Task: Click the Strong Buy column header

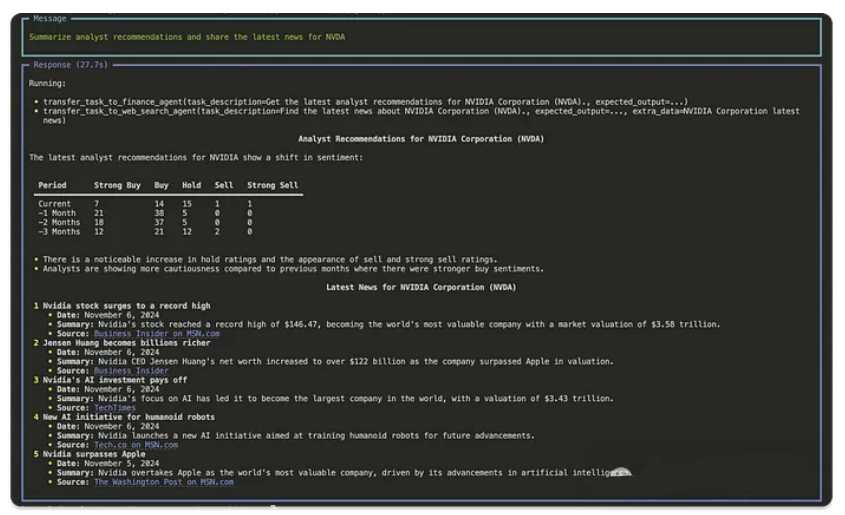Action: [x=117, y=185]
